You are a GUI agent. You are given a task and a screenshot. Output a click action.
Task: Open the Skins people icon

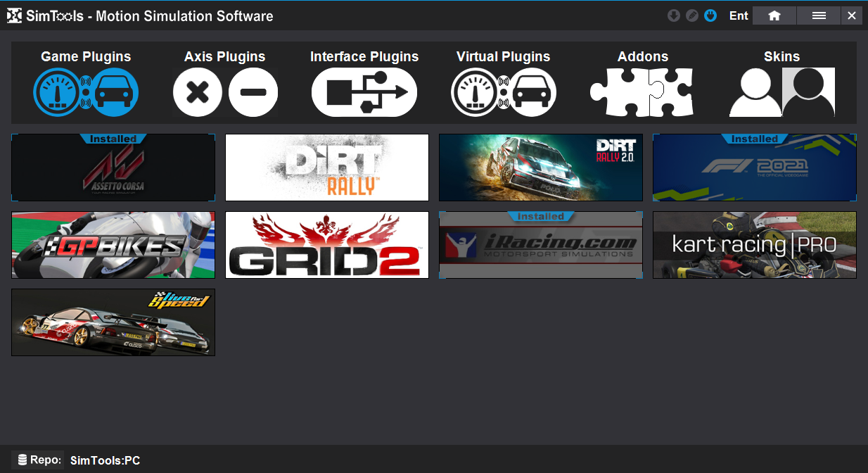(782, 92)
